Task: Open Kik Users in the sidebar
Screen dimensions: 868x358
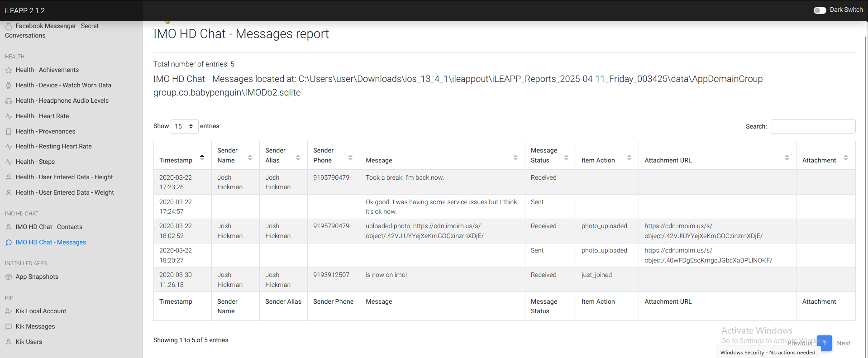Action: tap(29, 342)
